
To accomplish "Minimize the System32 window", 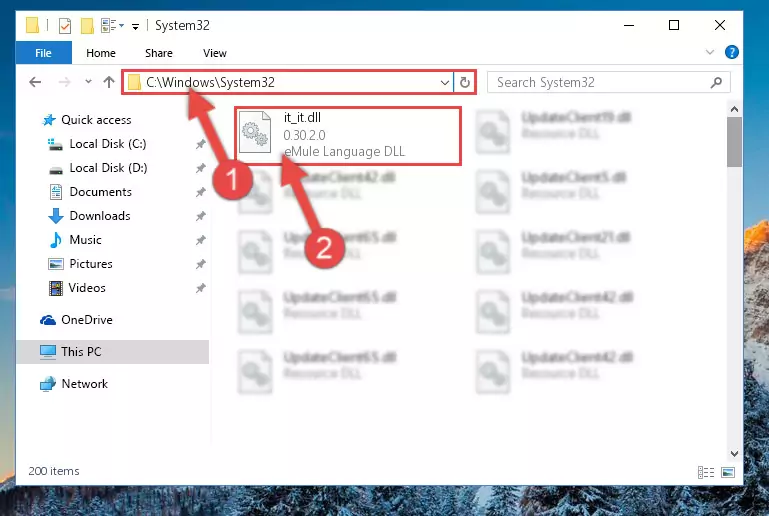I will (x=629, y=25).
